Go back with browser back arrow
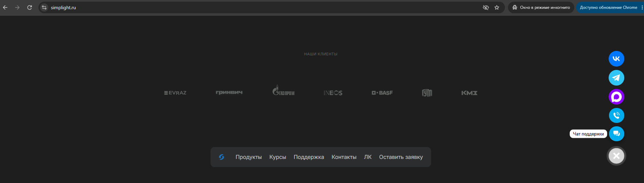Viewport: 644px width, 183px height. pos(5,7)
